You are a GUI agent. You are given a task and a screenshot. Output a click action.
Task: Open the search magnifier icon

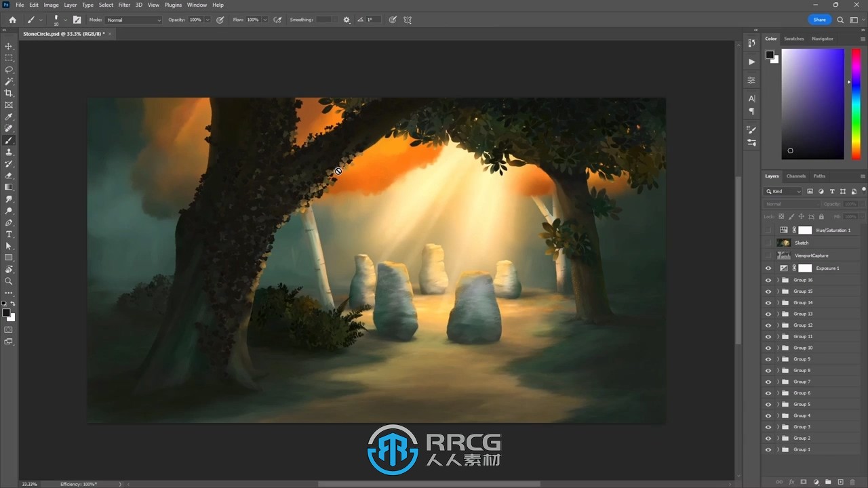(841, 20)
